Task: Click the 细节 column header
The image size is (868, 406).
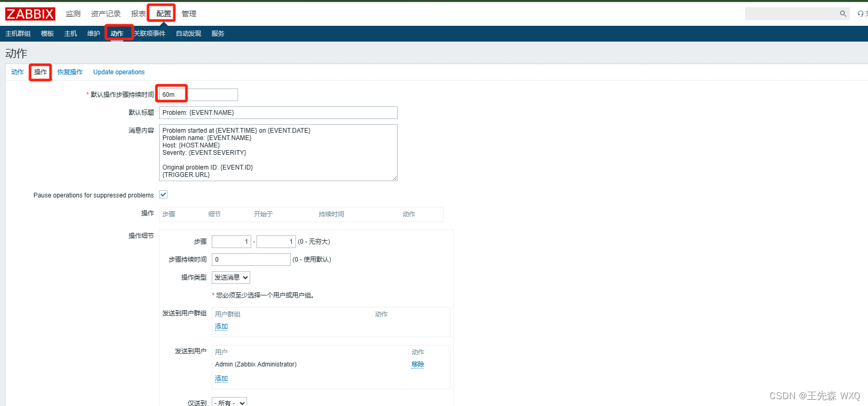Action: [x=214, y=214]
